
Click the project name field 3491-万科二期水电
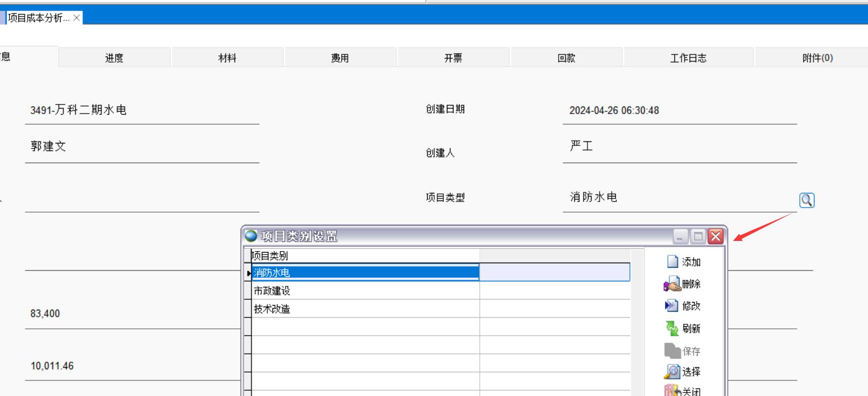coord(142,110)
